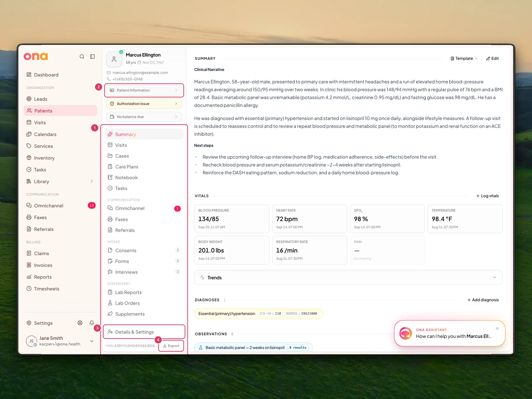Click the Faxes printer icon in patient menu
The width and height of the screenshot is (532, 399).
(x=110, y=219)
